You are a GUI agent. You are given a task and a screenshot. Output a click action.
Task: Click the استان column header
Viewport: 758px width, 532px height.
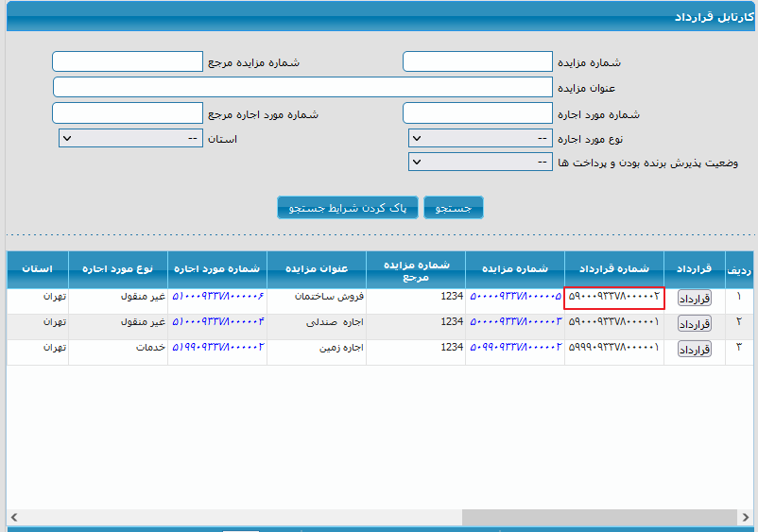37,269
